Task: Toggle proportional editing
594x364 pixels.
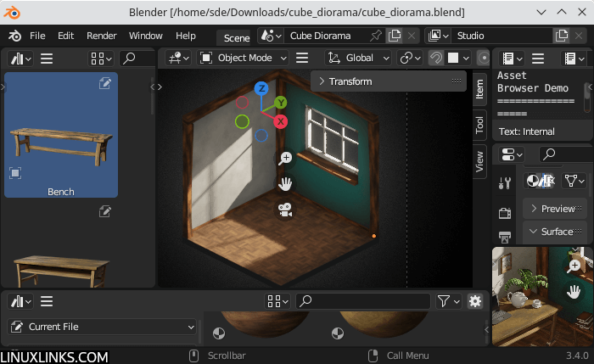Action: 483,58
